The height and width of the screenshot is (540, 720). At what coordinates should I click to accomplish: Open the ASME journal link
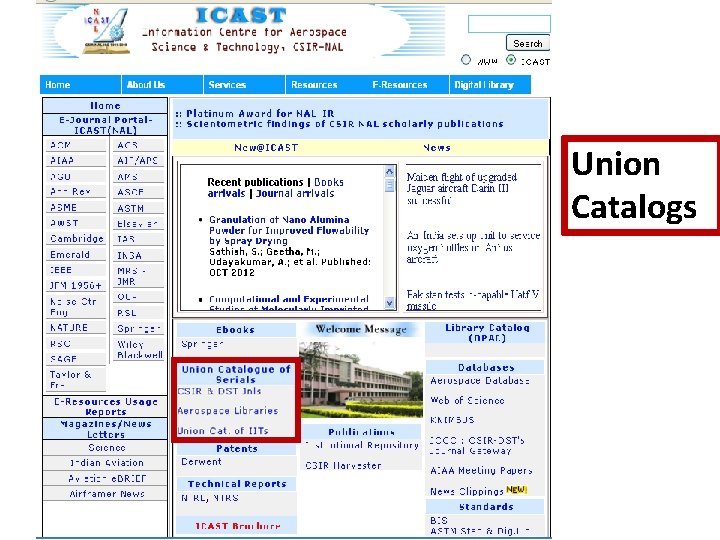[x=63, y=208]
